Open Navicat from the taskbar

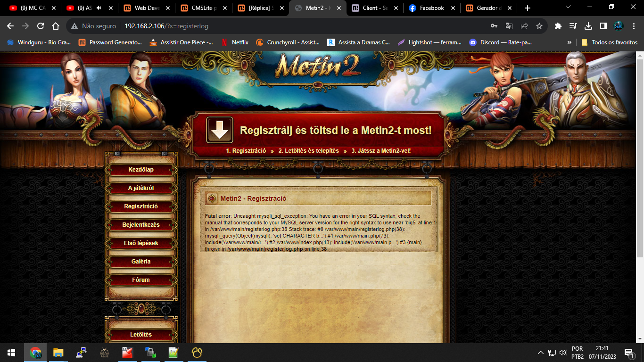point(197,353)
